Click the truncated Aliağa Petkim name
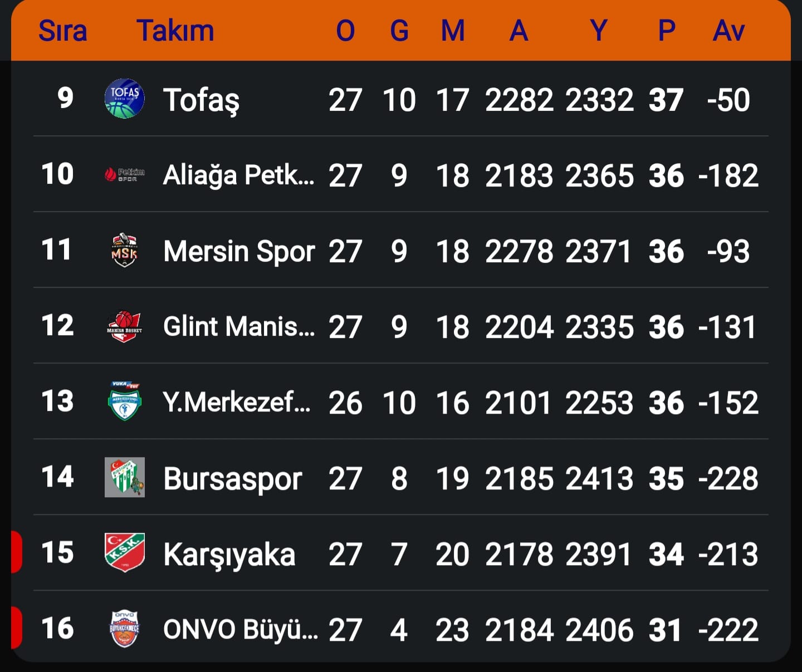This screenshot has height=672, width=802. [239, 175]
